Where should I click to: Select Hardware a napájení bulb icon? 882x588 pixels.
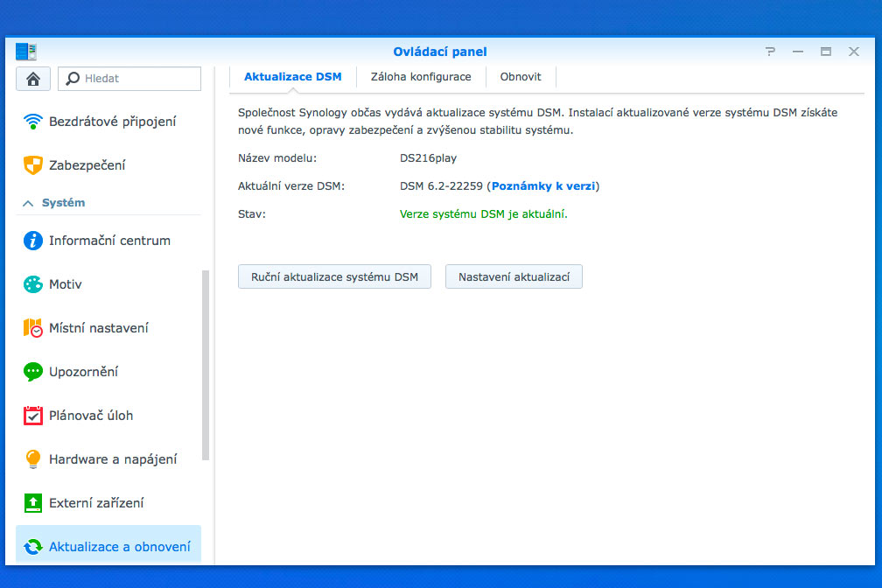pyautogui.click(x=33, y=459)
